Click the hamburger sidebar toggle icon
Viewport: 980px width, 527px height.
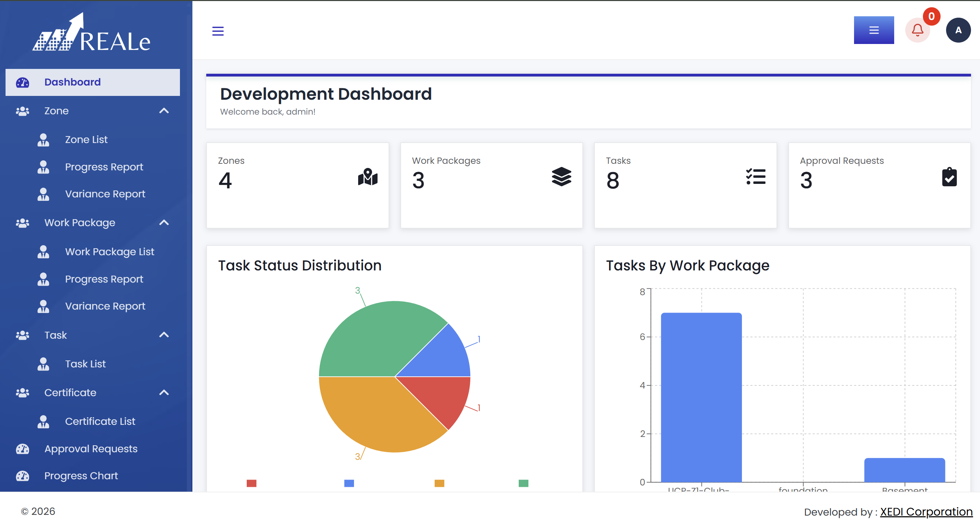[218, 31]
